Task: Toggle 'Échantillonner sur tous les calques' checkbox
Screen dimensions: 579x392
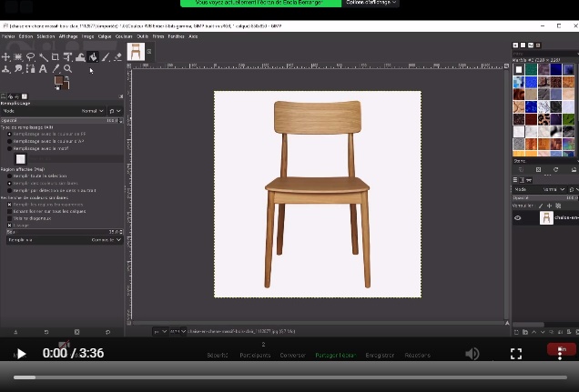Action: point(10,212)
